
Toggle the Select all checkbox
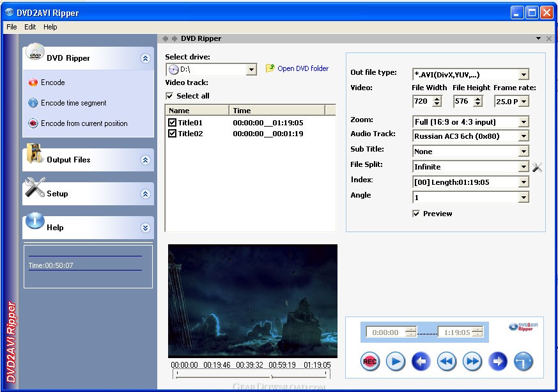click(170, 96)
